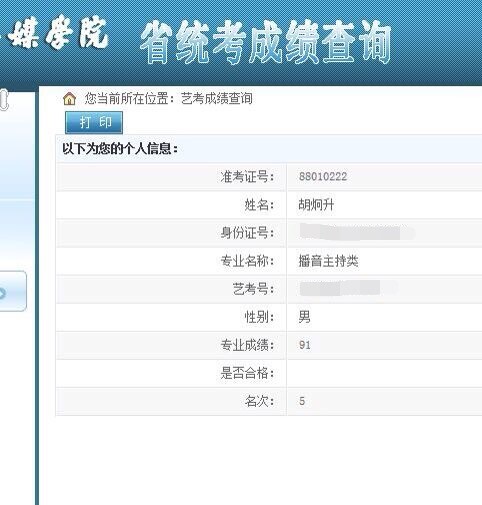Click the blurred 身份证号 value

357,232
